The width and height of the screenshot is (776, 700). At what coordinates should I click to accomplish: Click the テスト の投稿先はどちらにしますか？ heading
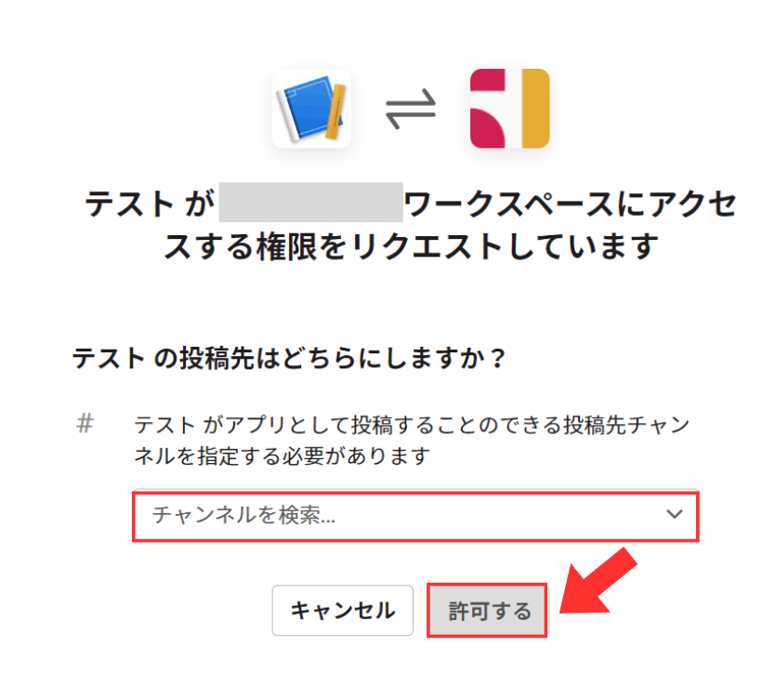point(288,358)
